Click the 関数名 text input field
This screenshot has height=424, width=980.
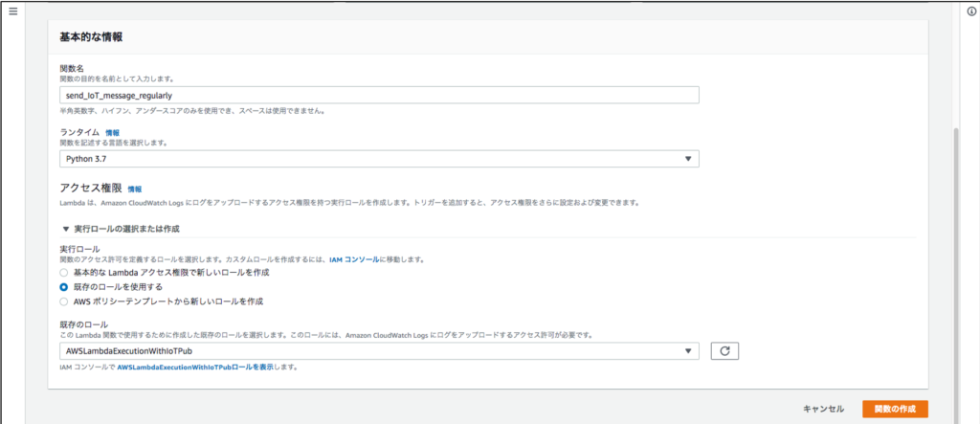pos(378,95)
